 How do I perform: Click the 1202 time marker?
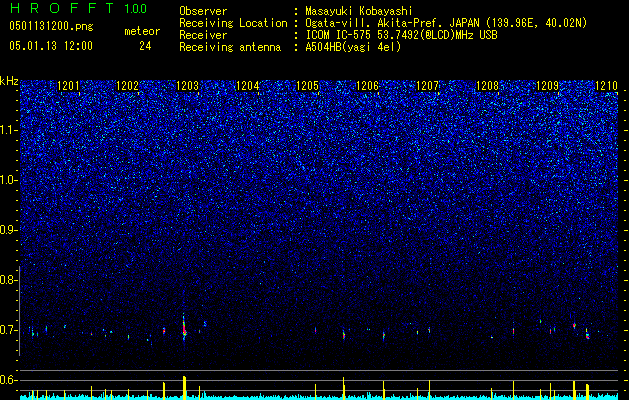click(x=128, y=86)
